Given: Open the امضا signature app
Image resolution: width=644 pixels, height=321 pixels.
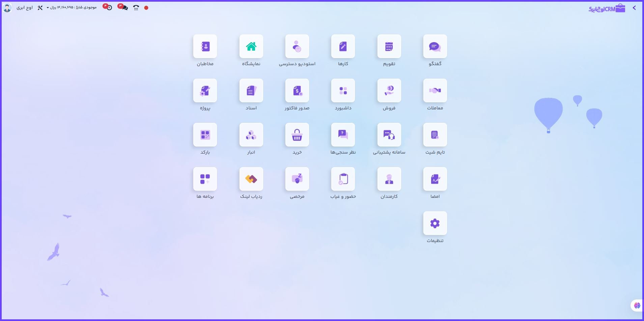Looking at the screenshot, I should click(x=435, y=179).
